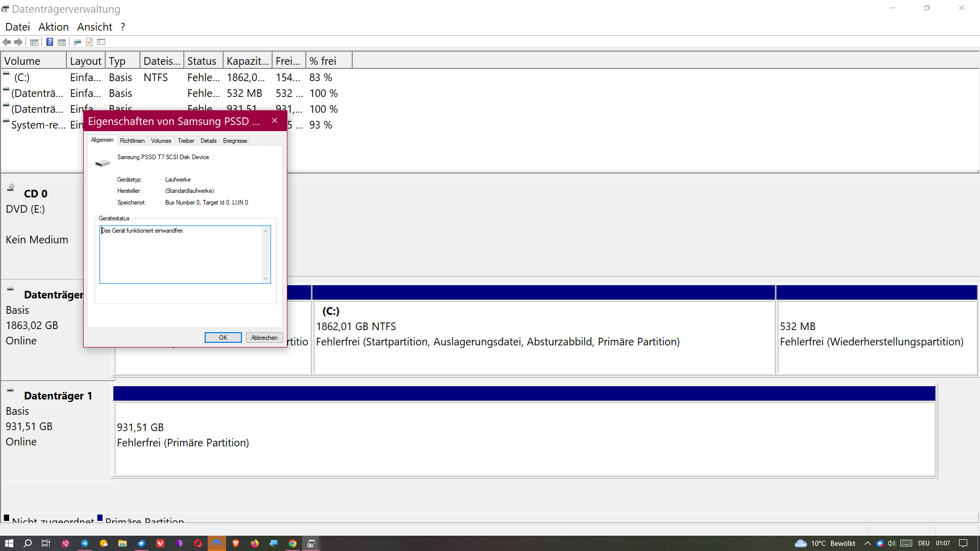The height and width of the screenshot is (551, 980).
Task: Sort by the Kapazität column header
Action: point(248,61)
